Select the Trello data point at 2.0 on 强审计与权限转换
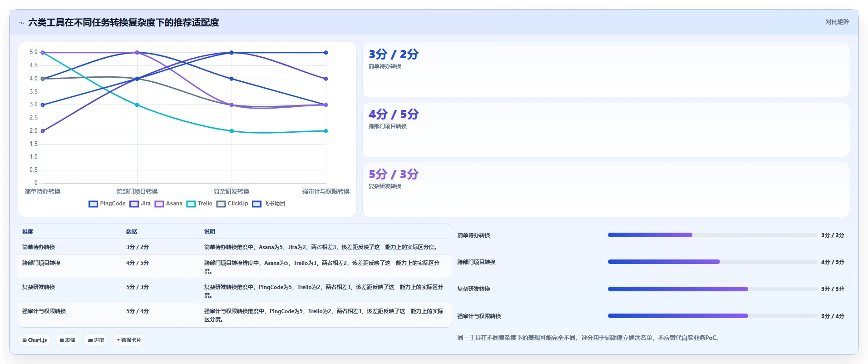 click(x=326, y=131)
